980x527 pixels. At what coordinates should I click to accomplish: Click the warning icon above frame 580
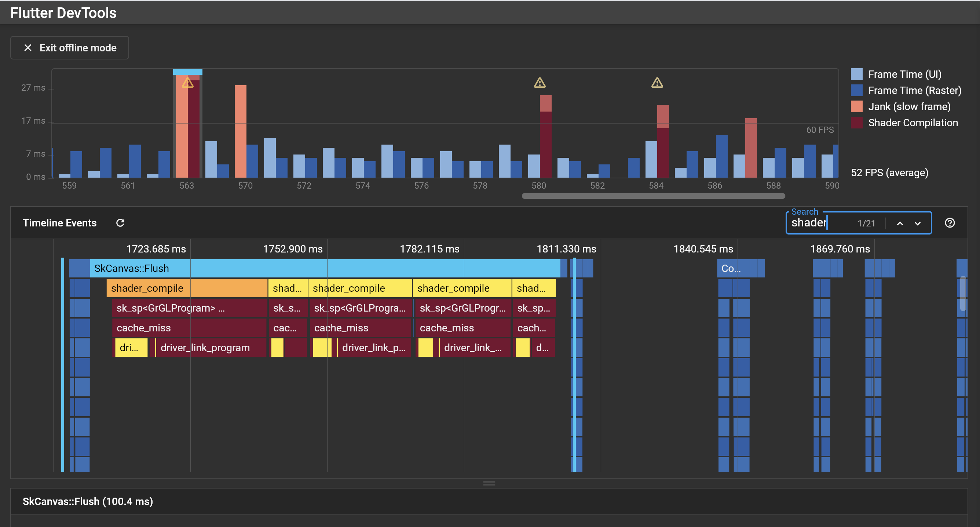click(540, 83)
